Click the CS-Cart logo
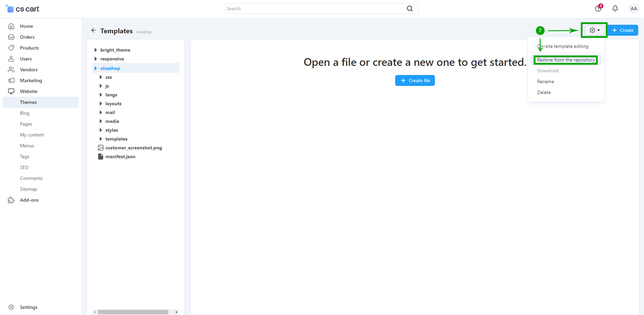644x315 pixels. point(23,9)
